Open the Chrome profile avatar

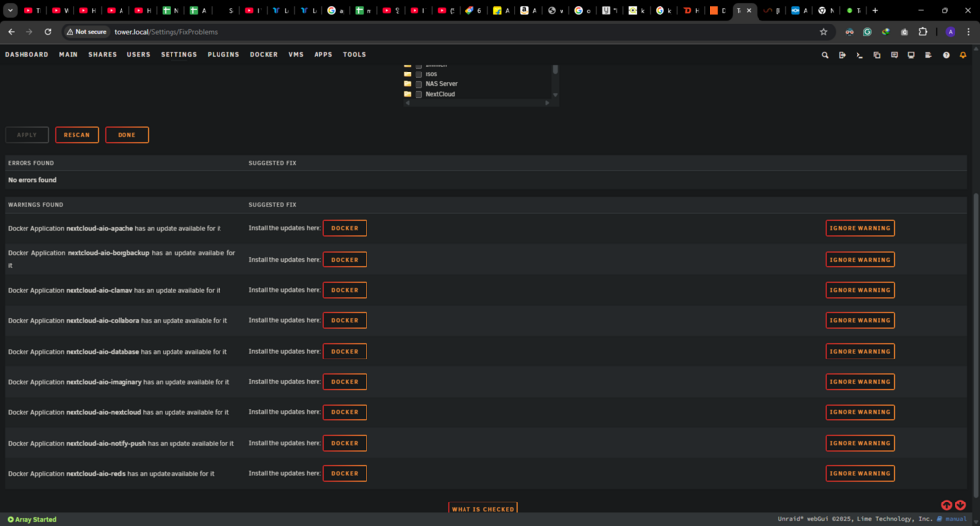[950, 32]
